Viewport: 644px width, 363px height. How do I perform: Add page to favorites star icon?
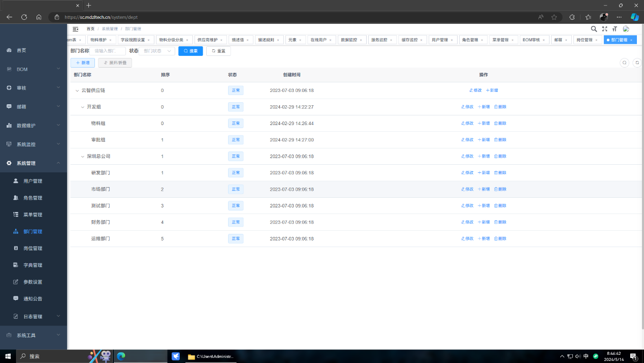point(554,17)
